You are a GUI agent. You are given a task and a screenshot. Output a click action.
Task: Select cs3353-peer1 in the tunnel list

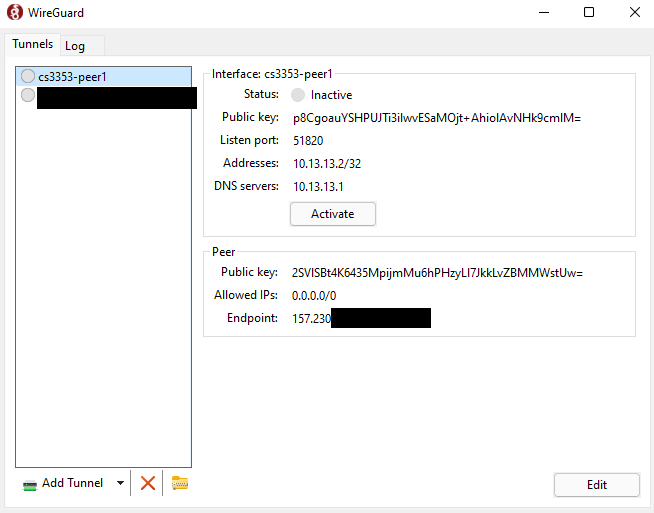[103, 77]
